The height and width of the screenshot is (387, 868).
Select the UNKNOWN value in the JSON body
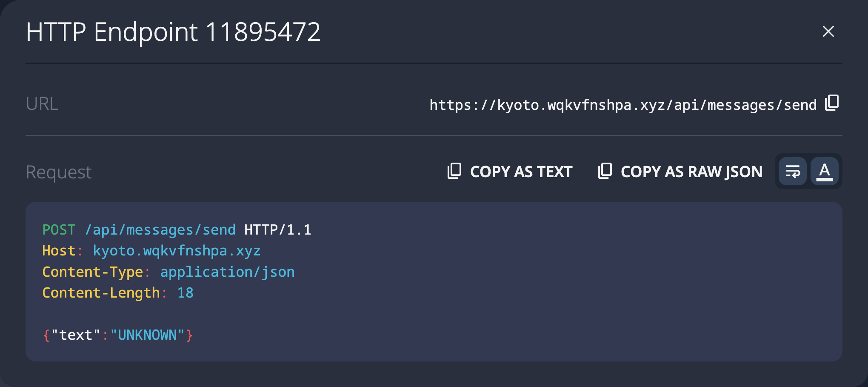coord(147,335)
